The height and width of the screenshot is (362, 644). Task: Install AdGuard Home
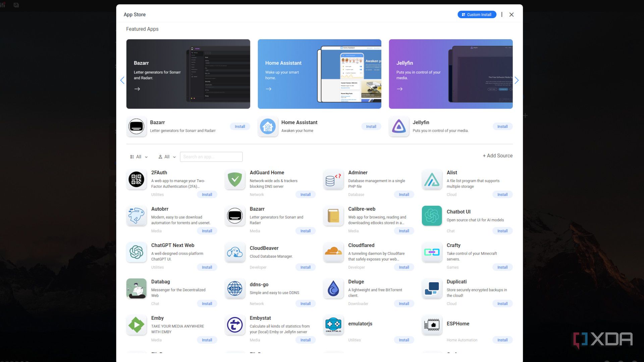(306, 195)
